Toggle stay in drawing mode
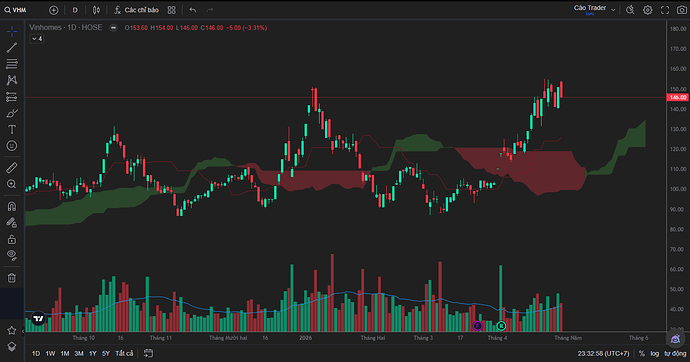This screenshot has height=362, width=690. tap(12, 223)
